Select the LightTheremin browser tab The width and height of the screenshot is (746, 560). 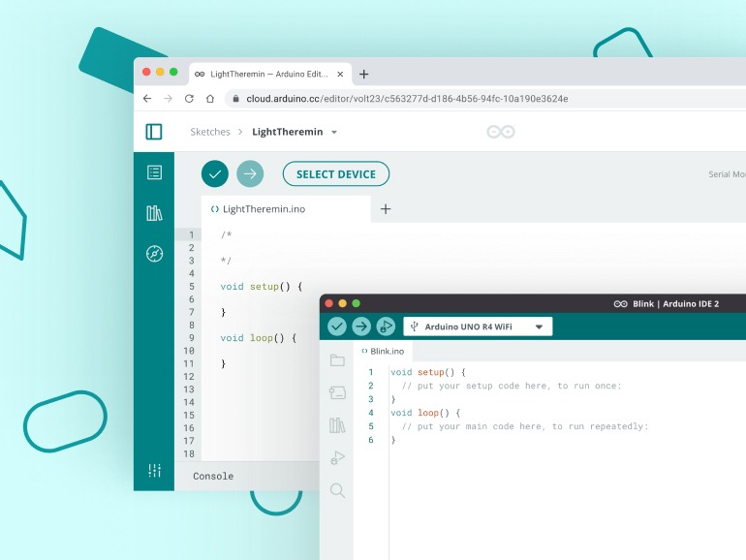(x=269, y=75)
